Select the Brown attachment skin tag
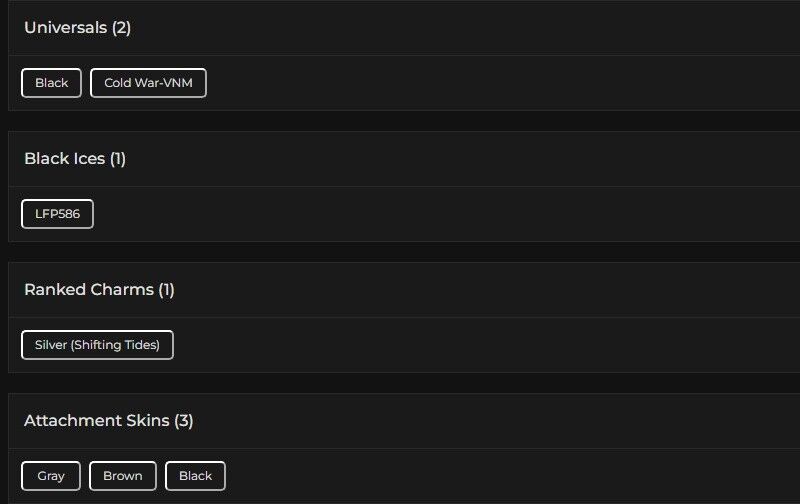 click(x=122, y=476)
